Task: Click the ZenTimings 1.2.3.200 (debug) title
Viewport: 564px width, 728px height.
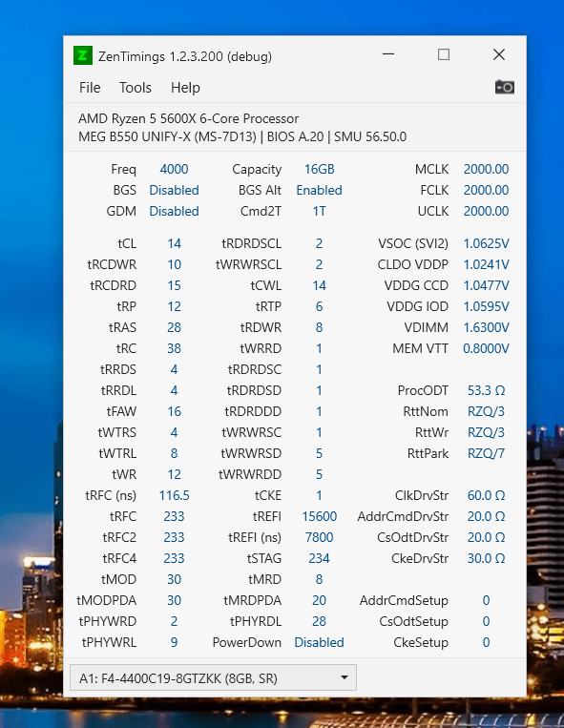Action: pyautogui.click(x=185, y=56)
